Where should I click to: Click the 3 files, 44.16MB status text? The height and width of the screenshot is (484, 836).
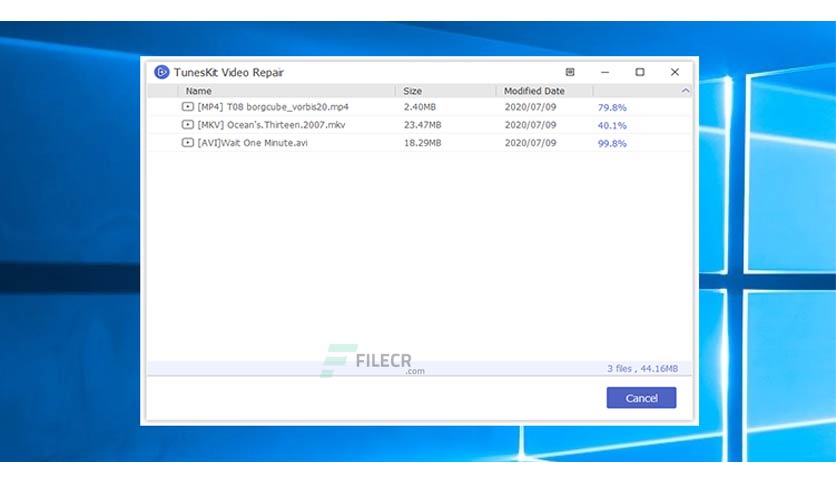click(642, 368)
